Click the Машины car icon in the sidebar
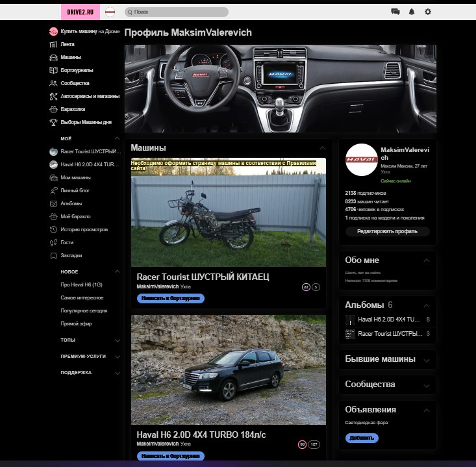The width and height of the screenshot is (476, 467). tap(53, 57)
